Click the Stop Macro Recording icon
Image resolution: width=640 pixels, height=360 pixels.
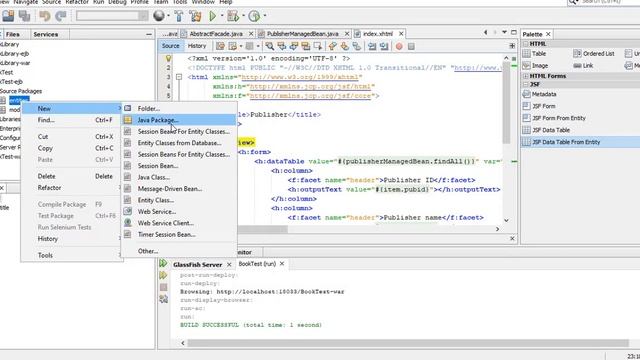point(411,46)
